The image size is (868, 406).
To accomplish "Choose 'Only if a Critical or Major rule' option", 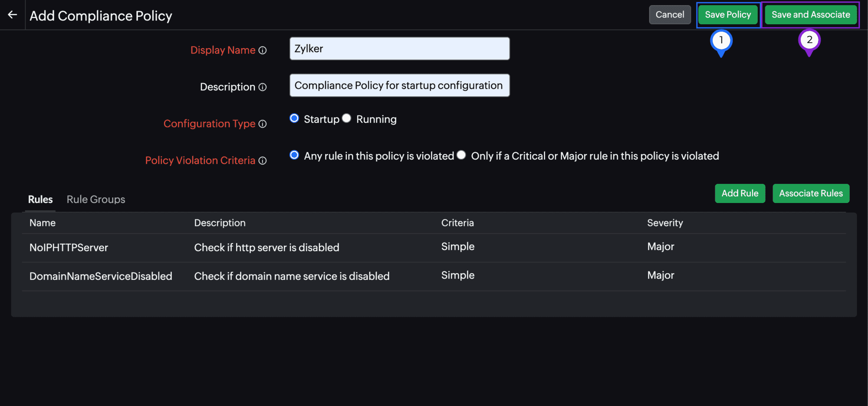I will [461, 155].
